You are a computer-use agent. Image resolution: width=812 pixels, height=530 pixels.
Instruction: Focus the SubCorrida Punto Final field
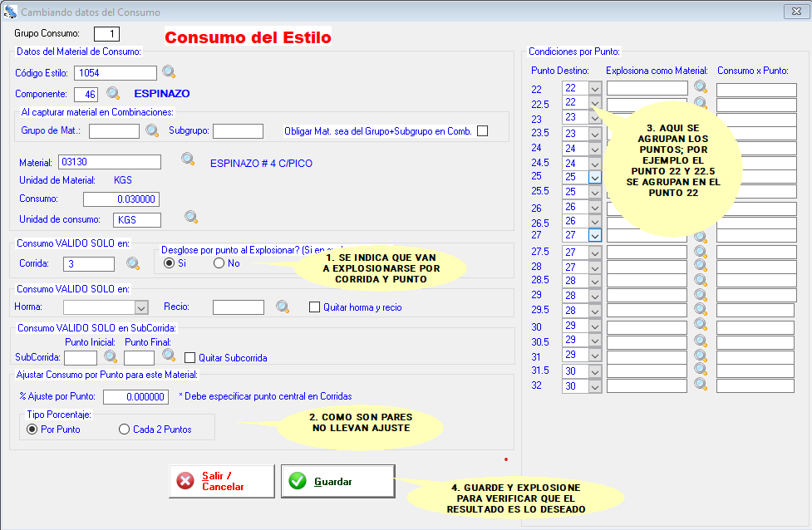click(140, 358)
